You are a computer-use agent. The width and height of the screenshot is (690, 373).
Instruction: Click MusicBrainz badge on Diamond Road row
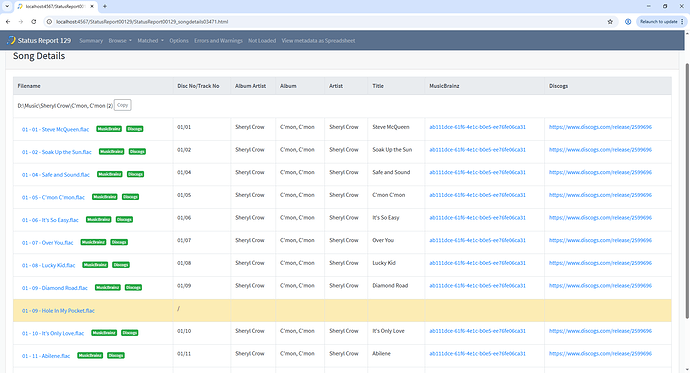click(x=108, y=287)
